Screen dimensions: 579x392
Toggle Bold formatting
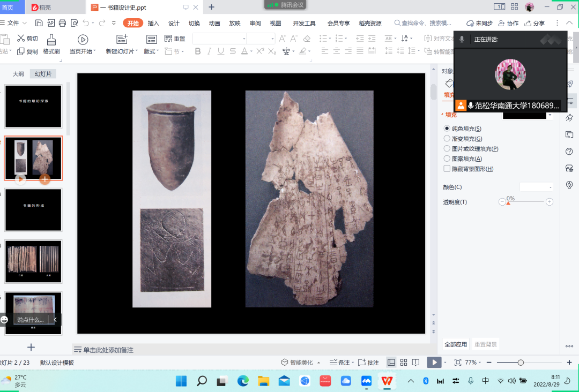click(198, 51)
